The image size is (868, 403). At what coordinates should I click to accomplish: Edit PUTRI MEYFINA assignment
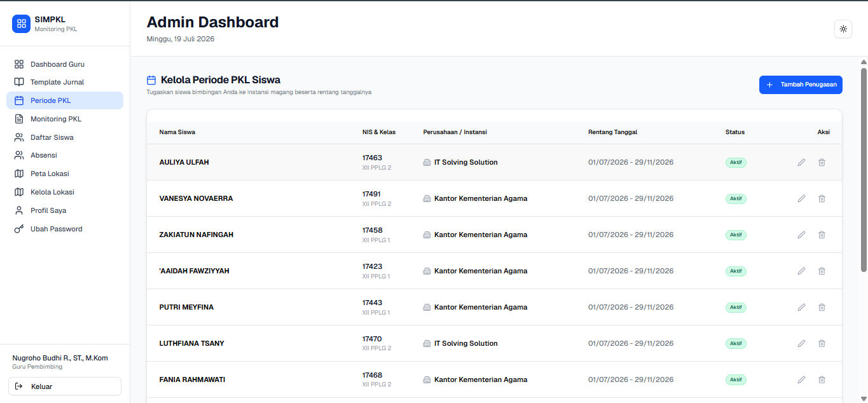(x=801, y=307)
